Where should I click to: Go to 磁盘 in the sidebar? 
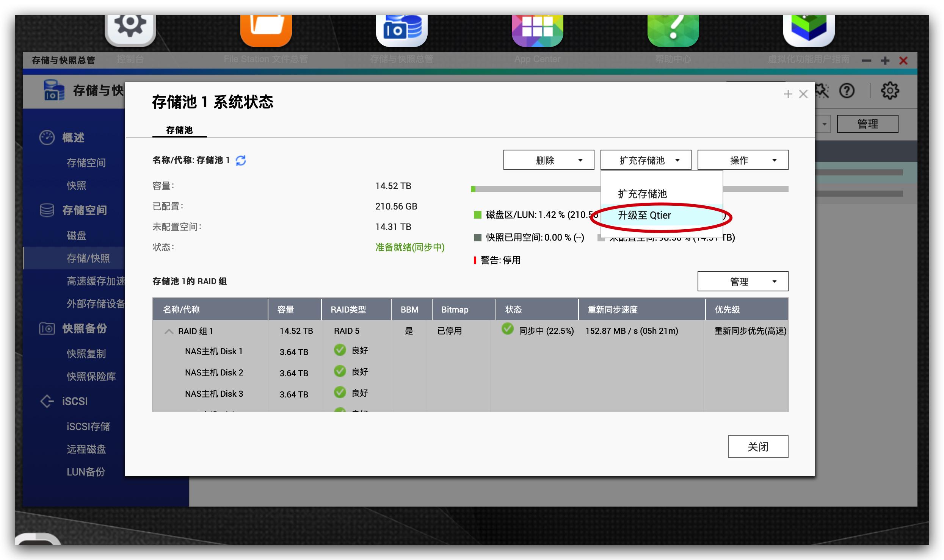pyautogui.click(x=77, y=236)
